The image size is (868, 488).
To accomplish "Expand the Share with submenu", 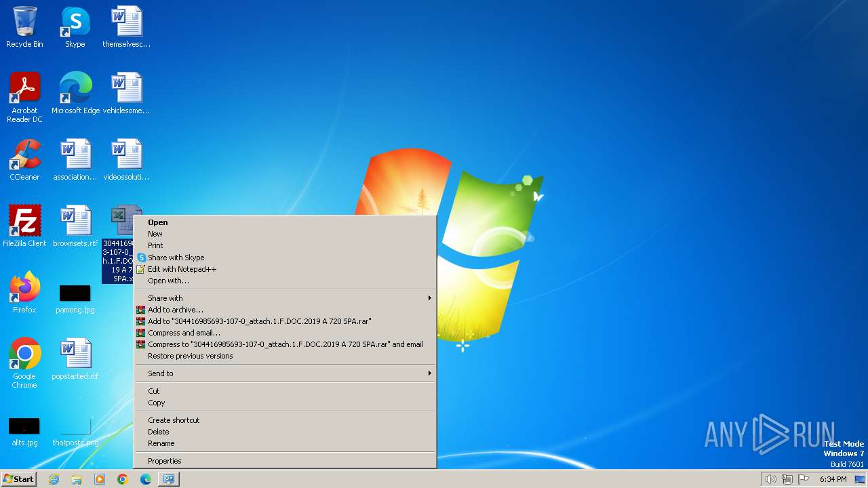I will pos(285,298).
